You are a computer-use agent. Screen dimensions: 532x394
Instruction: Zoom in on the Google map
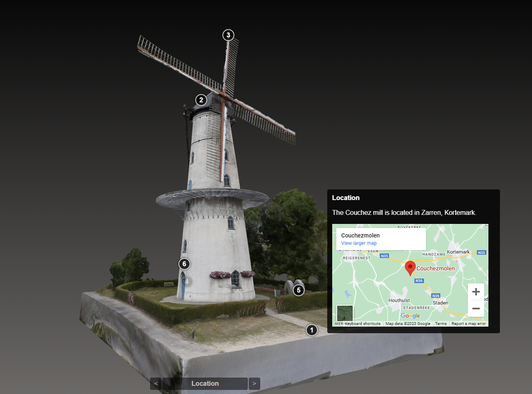click(x=476, y=292)
